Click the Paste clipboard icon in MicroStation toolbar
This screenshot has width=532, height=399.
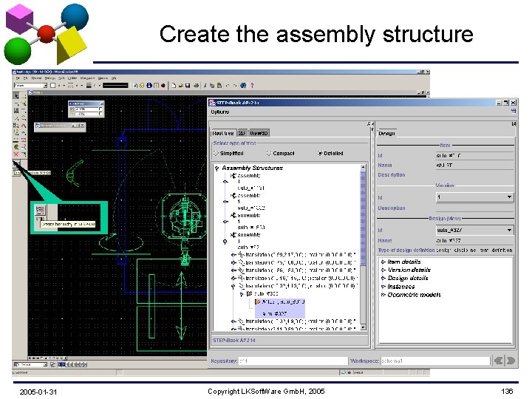(219, 86)
